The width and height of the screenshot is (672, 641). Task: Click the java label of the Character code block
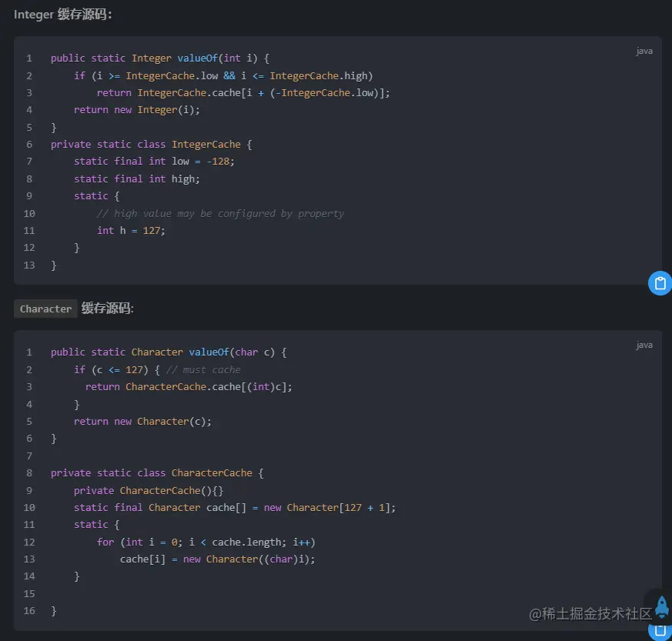coord(644,345)
